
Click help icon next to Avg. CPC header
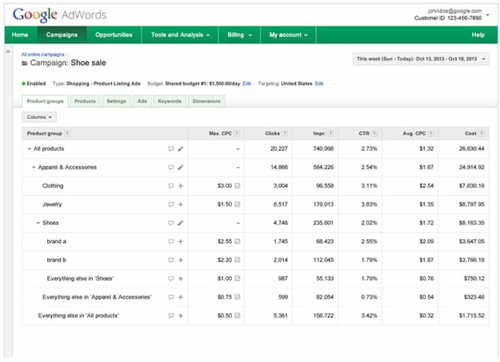click(x=431, y=134)
